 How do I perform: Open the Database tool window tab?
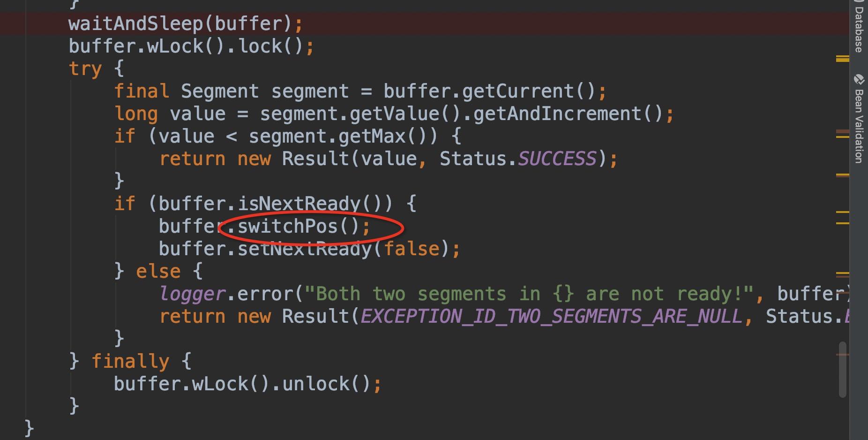pyautogui.click(x=859, y=28)
